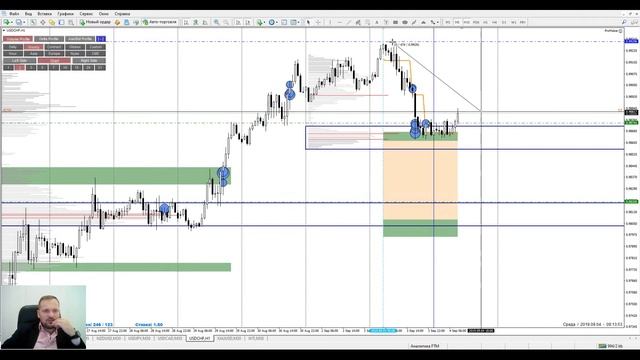Switch to the USDCAD chart tab
Image resolution: width=640 pixels, height=360 pixels.
coord(170,338)
